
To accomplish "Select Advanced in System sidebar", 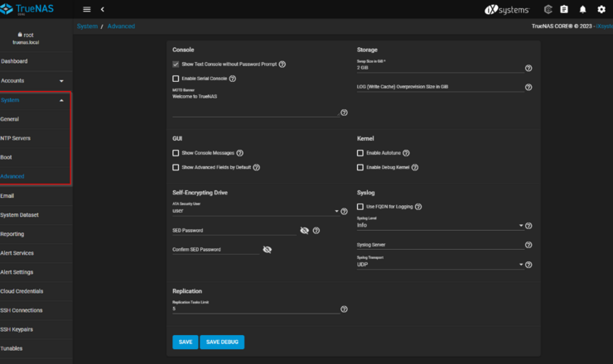I will tap(35, 176).
